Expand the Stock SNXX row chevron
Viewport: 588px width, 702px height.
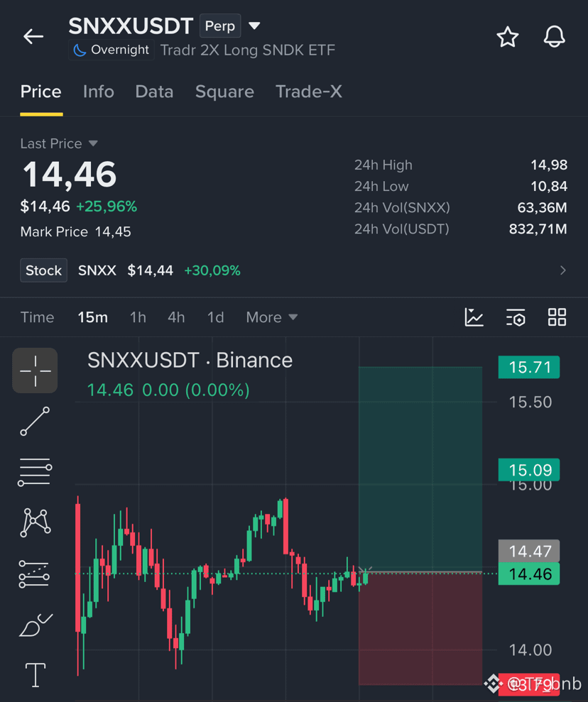563,270
